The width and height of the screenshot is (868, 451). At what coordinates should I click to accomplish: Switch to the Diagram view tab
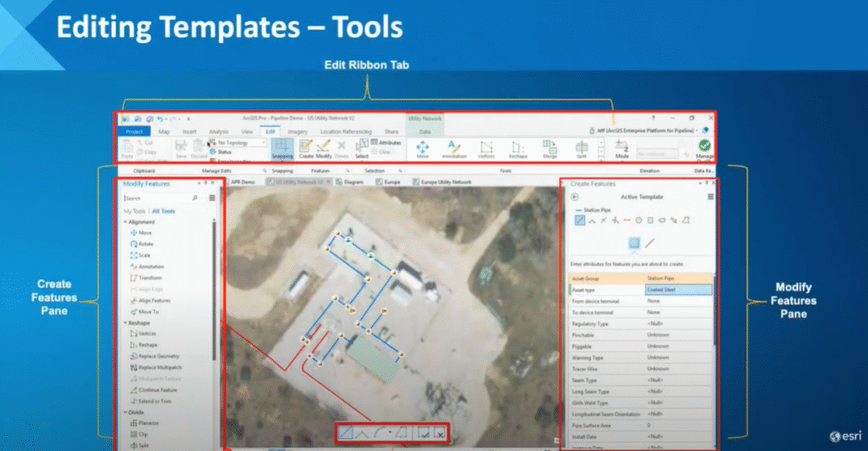(x=350, y=181)
